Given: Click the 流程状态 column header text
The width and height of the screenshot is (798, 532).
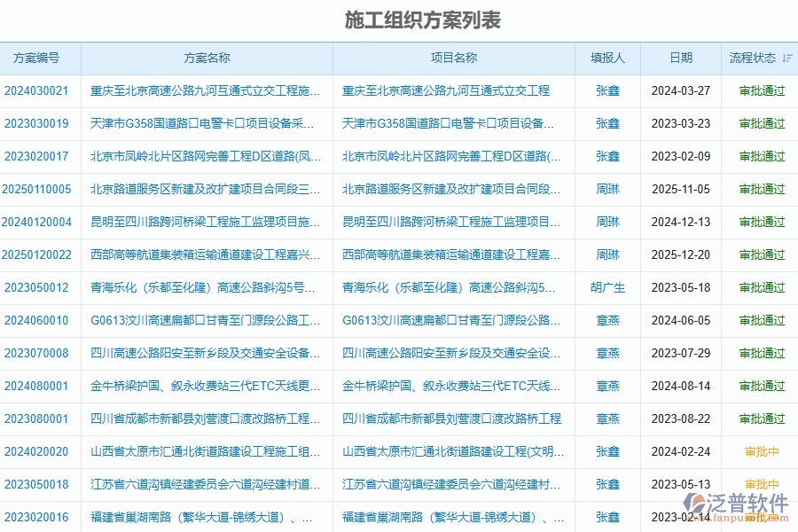Looking at the screenshot, I should 752,58.
